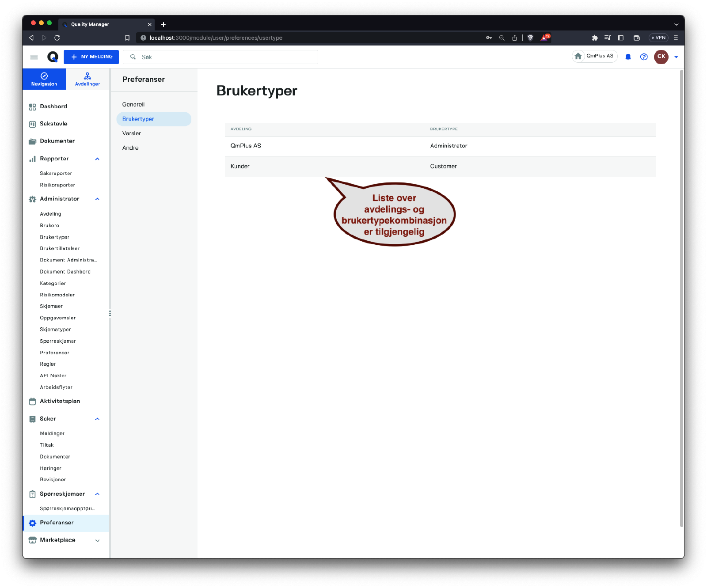Click the NY MELDING button

coord(91,57)
